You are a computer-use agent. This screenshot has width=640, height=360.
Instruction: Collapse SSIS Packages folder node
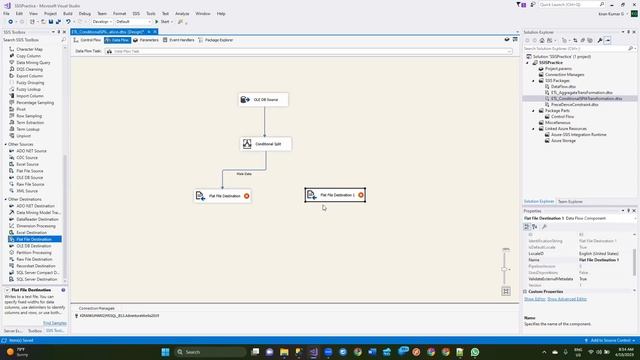[533, 81]
